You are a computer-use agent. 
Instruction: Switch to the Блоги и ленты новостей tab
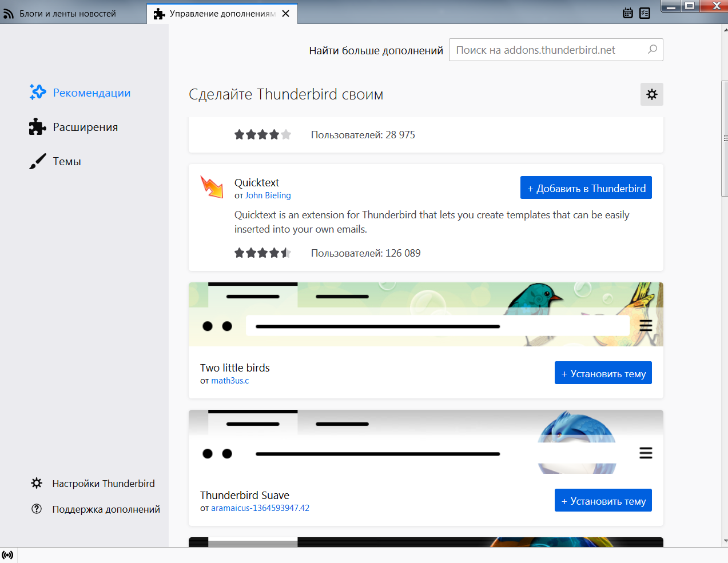click(x=67, y=14)
